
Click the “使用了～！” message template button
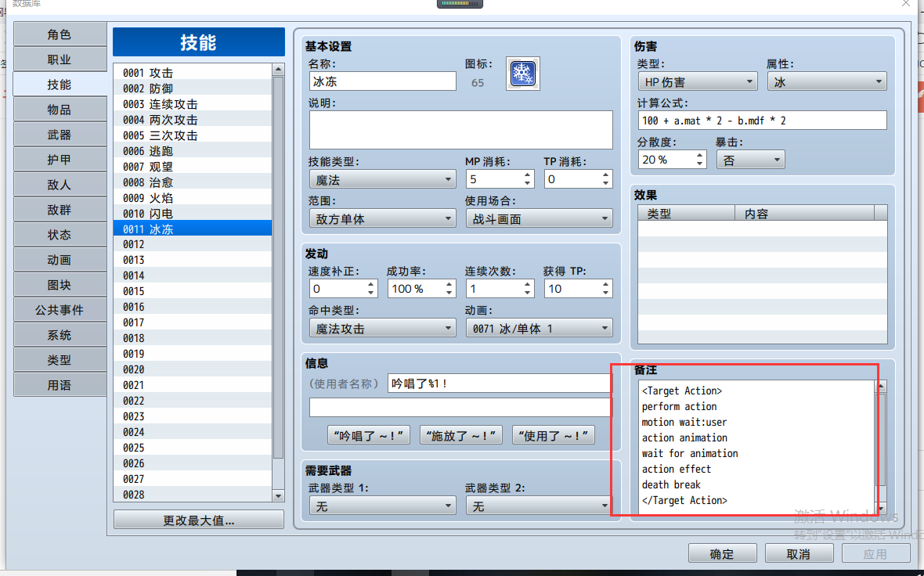point(554,435)
